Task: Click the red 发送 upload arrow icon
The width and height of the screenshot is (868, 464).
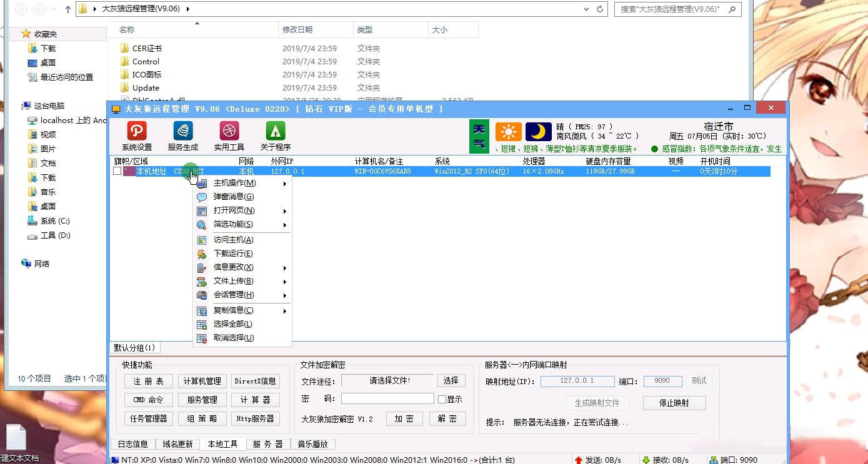Action: click(579, 460)
